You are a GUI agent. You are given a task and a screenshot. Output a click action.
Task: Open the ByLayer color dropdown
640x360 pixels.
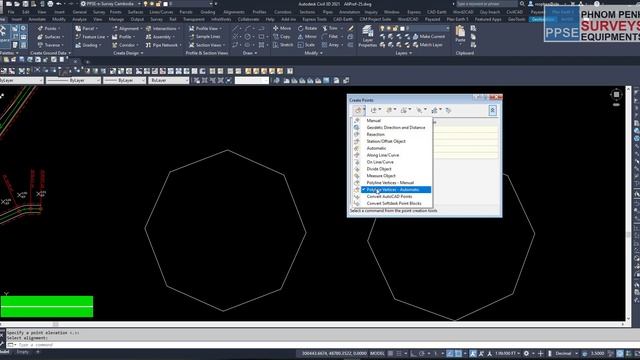click(22, 80)
